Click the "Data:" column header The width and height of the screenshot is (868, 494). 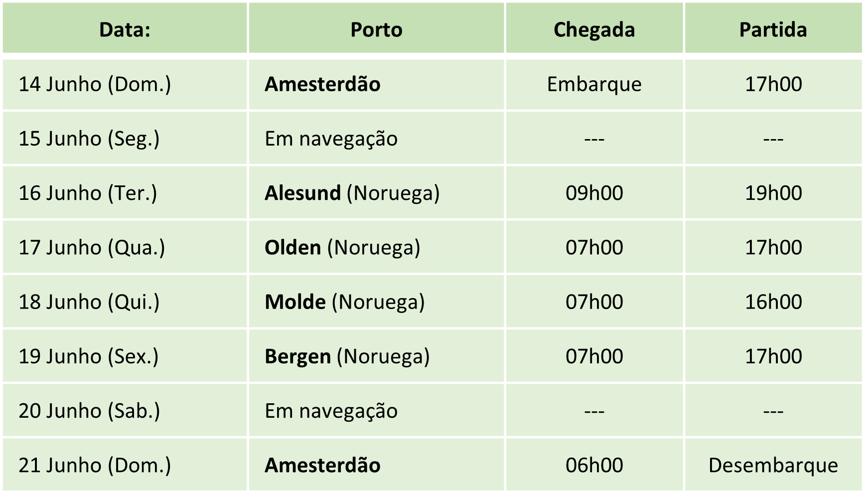coord(125,29)
